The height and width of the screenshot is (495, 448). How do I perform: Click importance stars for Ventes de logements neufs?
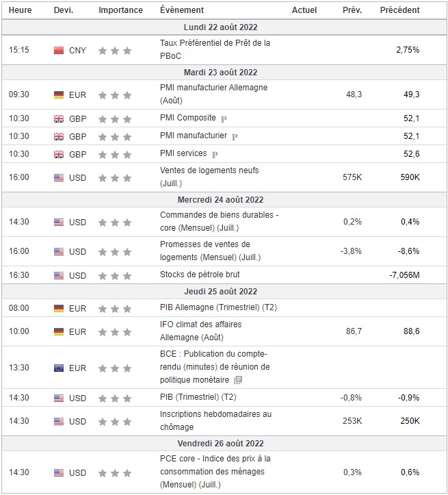114,178
